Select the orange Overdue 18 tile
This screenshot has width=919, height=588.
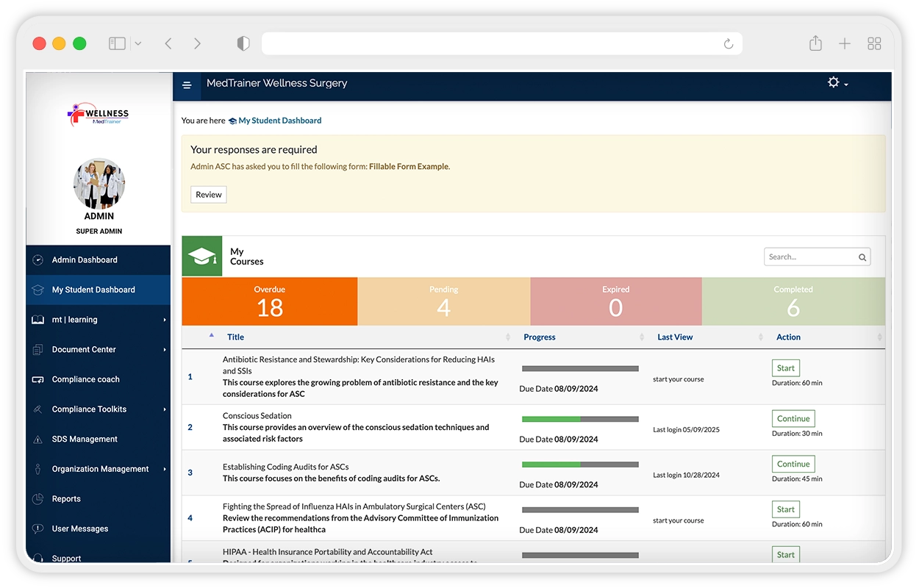click(x=269, y=301)
